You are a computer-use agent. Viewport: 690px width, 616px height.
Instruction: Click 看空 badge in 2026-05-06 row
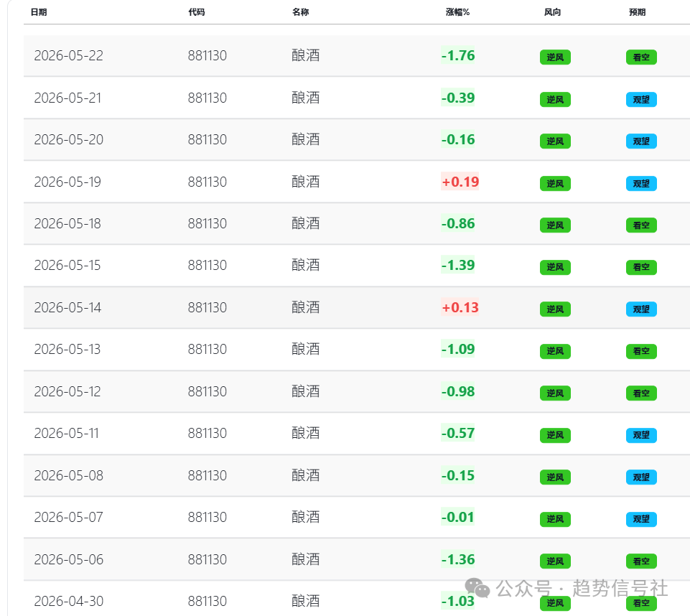641,561
